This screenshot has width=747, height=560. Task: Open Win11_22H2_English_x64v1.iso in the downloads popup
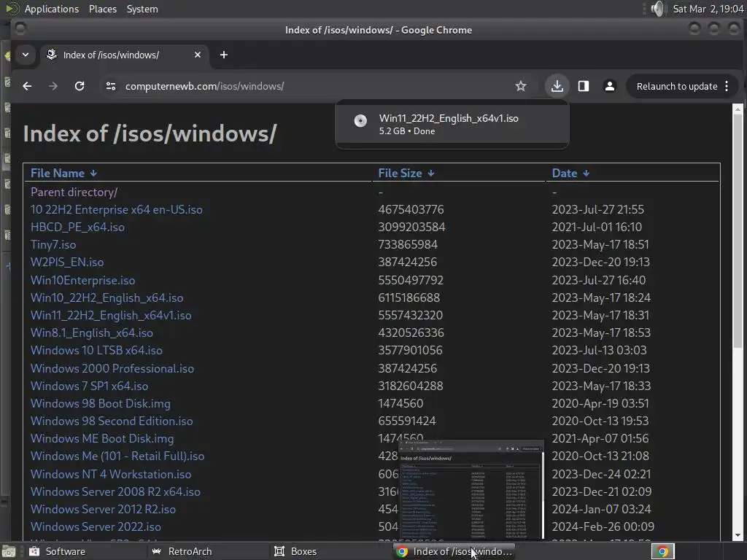tap(449, 119)
